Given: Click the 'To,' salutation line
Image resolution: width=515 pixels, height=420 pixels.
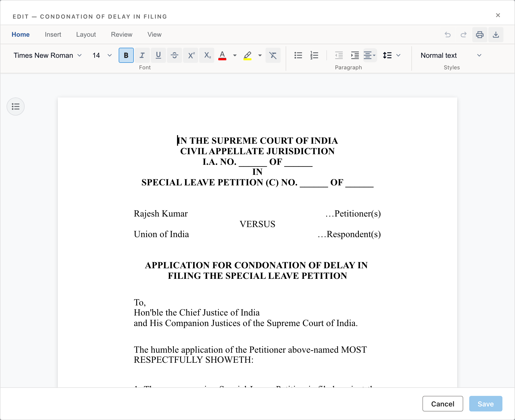Looking at the screenshot, I should coord(140,302).
